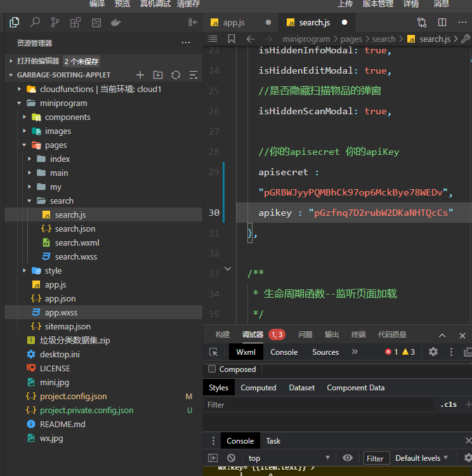Refresh the explorer tree
472x476 pixels.
176,75
